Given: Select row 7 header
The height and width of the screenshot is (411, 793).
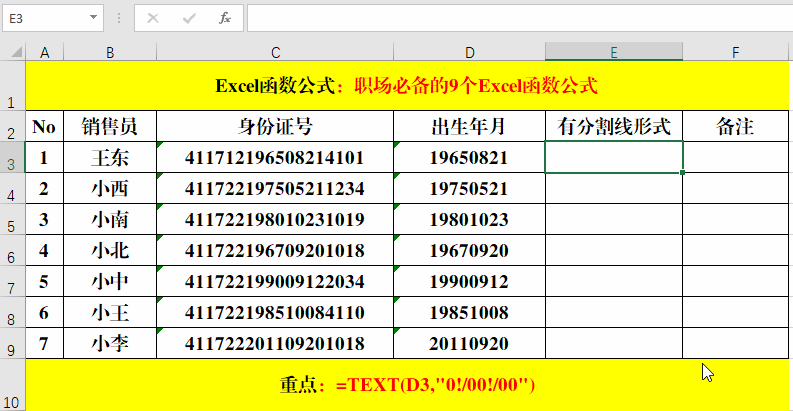Looking at the screenshot, I should (x=12, y=281).
